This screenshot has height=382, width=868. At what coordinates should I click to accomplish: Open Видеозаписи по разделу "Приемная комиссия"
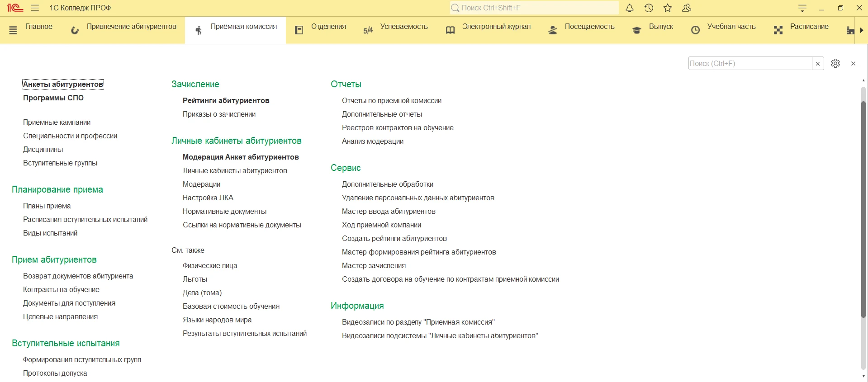[x=418, y=322]
